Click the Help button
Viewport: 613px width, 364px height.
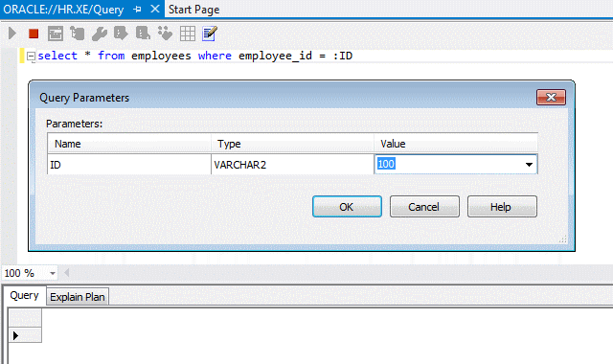click(502, 207)
